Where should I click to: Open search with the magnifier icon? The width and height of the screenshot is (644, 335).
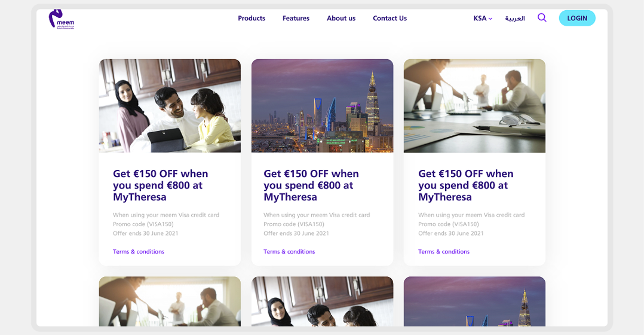pos(542,18)
